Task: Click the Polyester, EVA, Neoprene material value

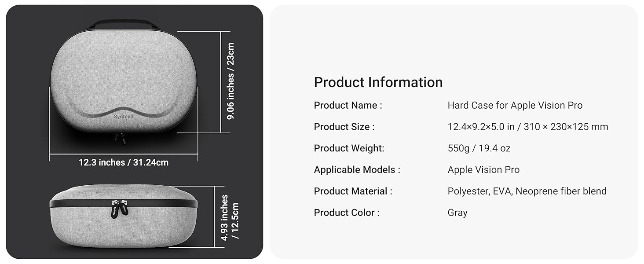Action: coord(527,191)
